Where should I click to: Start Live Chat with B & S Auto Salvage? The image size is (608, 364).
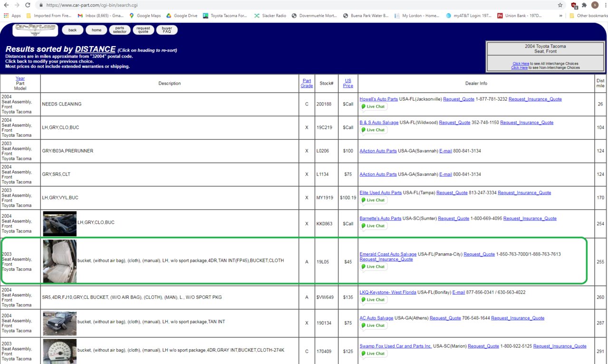pos(374,130)
